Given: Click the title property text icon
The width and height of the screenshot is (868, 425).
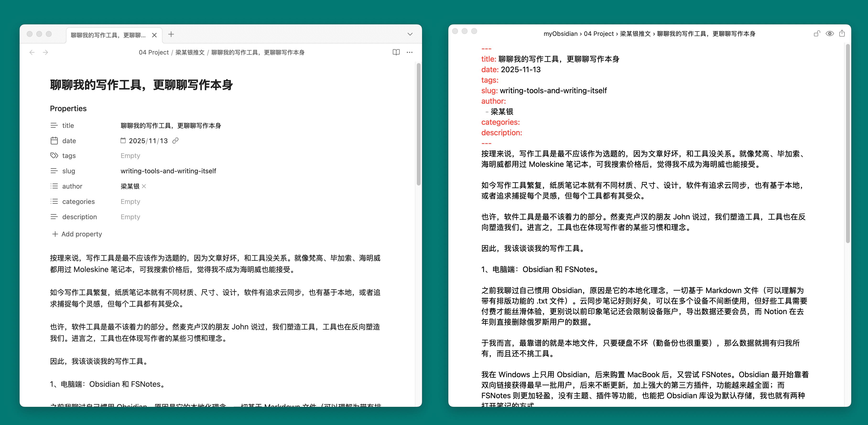Looking at the screenshot, I should [54, 125].
